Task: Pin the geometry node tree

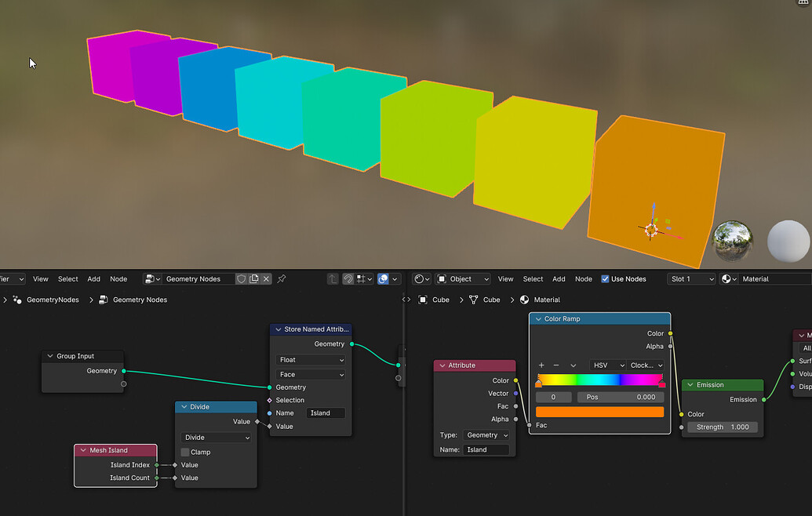Action: 281,279
